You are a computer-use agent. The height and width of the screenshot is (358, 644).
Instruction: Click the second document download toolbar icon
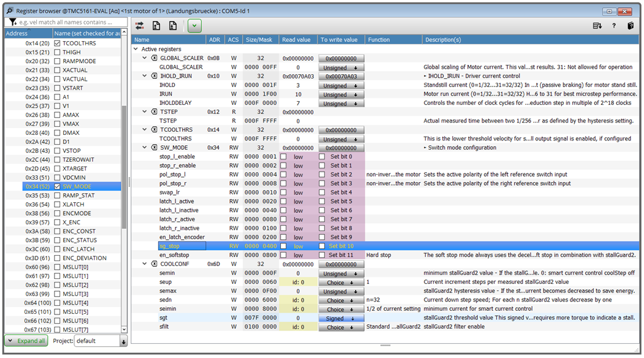click(173, 26)
